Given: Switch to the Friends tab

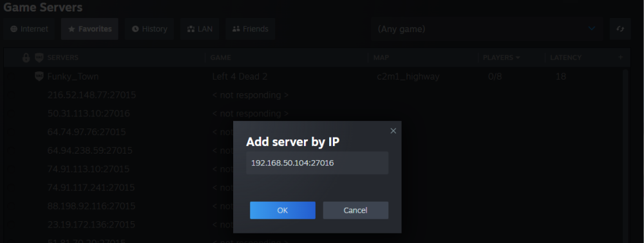Looking at the screenshot, I should click(250, 29).
